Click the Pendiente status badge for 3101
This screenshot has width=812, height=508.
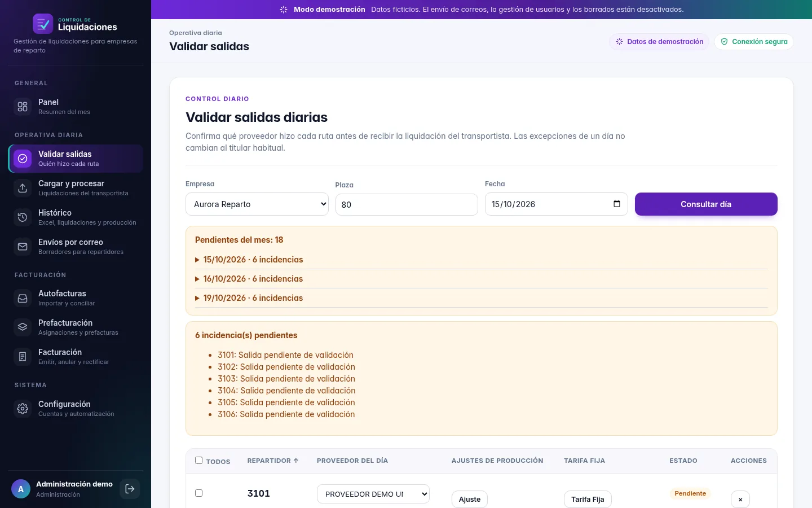[690, 493]
